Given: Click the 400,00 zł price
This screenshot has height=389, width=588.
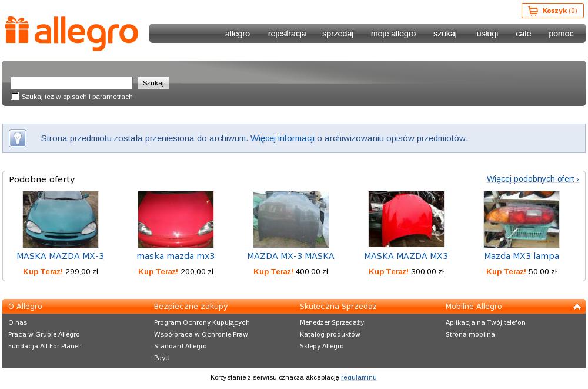Looking at the screenshot, I should 312,271.
